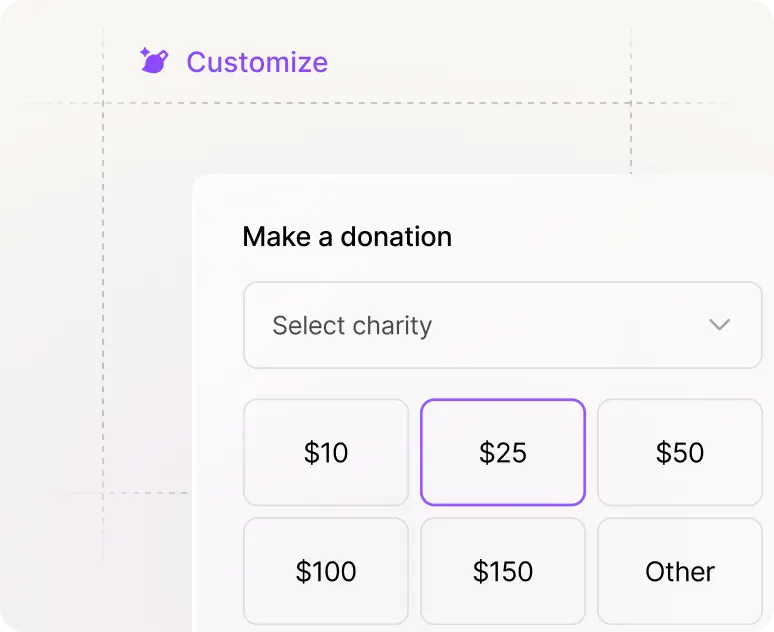Screen dimensions: 774x632
Task: Choose the highlighted $25 donation option
Action: (x=502, y=453)
